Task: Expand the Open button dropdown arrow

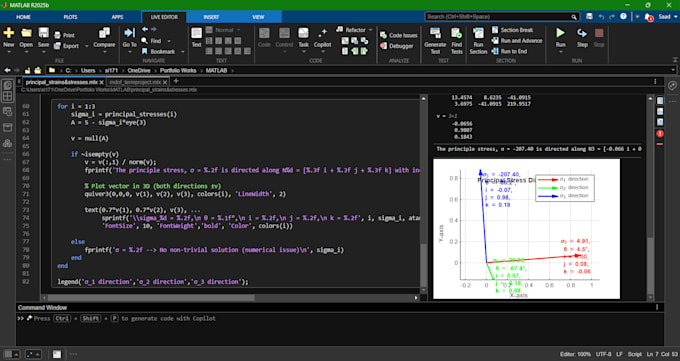Action: point(26,52)
